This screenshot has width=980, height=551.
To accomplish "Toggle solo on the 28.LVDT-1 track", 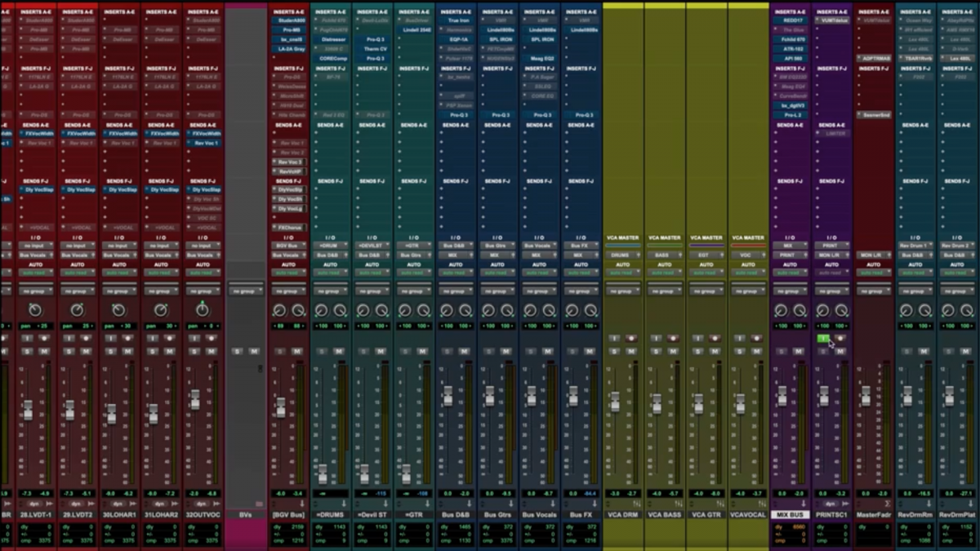I will (27, 350).
